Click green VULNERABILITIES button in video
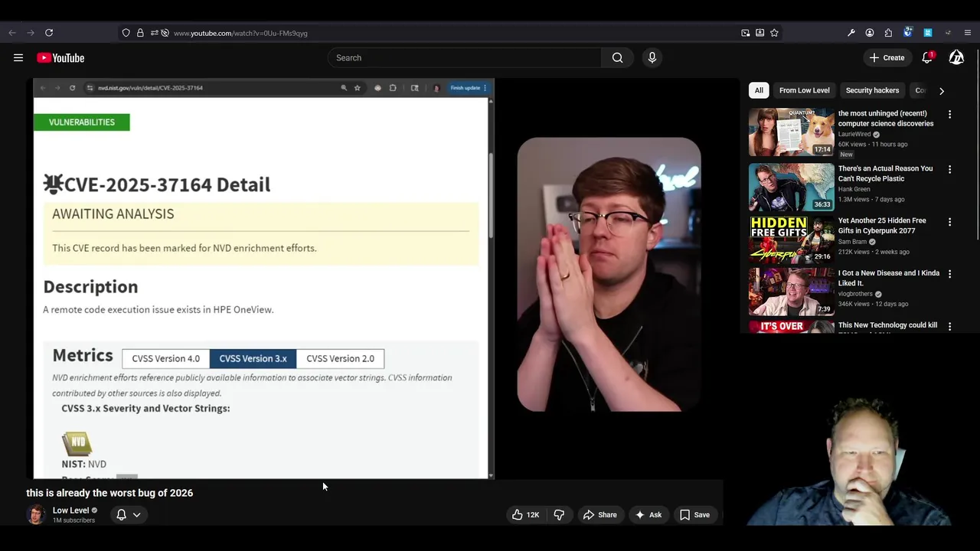This screenshot has width=980, height=551. coord(82,122)
